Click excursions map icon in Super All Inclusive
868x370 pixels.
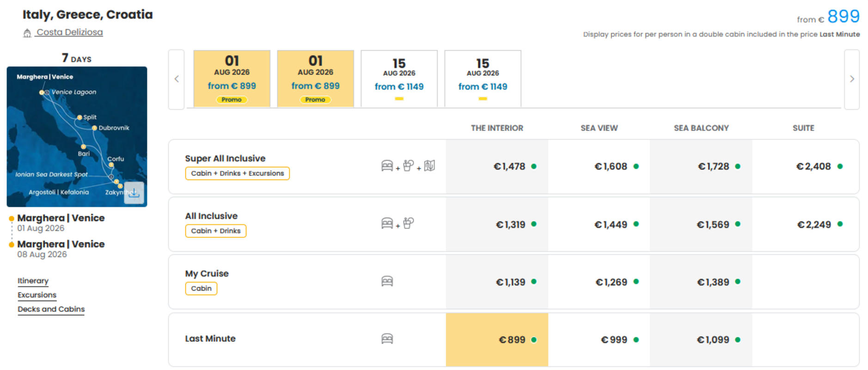pos(429,166)
